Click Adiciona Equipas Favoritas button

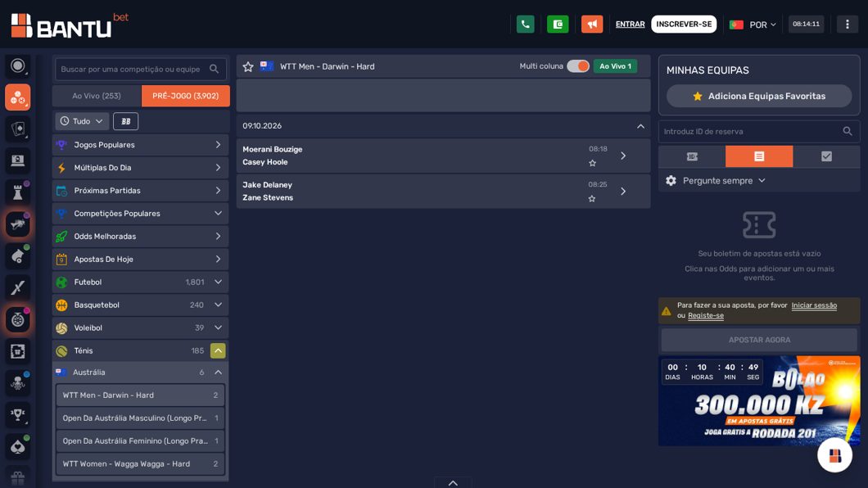pos(759,97)
